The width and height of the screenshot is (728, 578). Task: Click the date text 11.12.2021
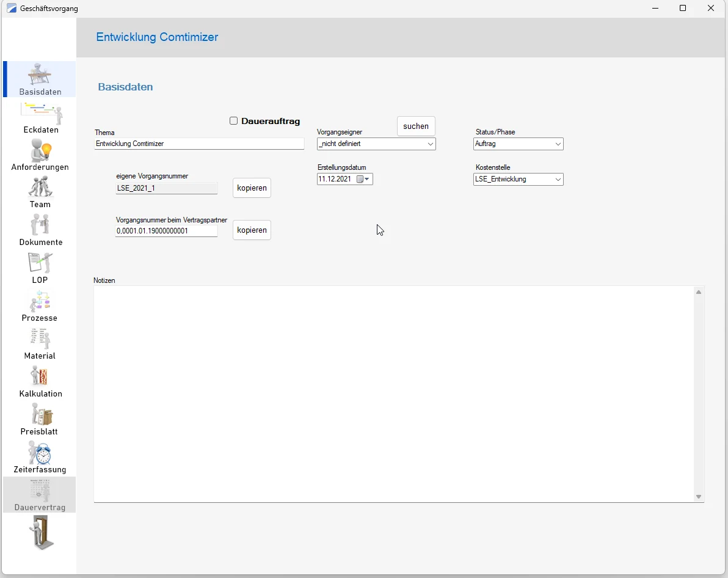tap(335, 179)
